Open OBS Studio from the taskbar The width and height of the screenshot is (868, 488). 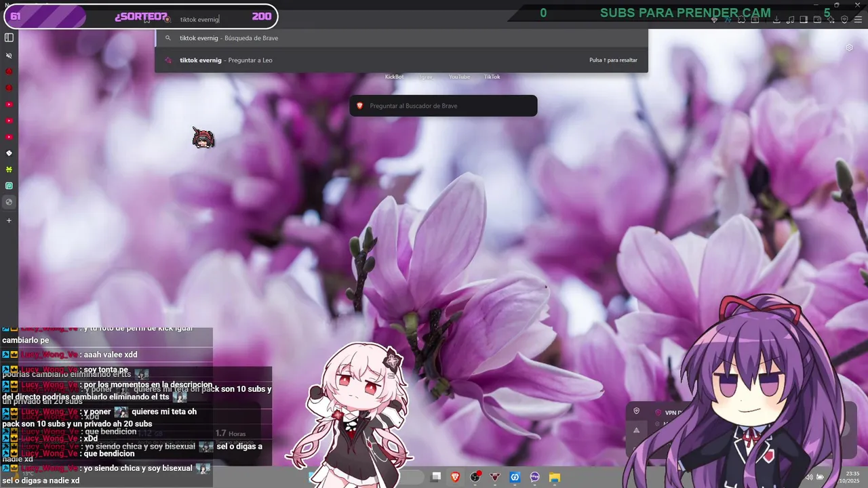[x=475, y=477]
